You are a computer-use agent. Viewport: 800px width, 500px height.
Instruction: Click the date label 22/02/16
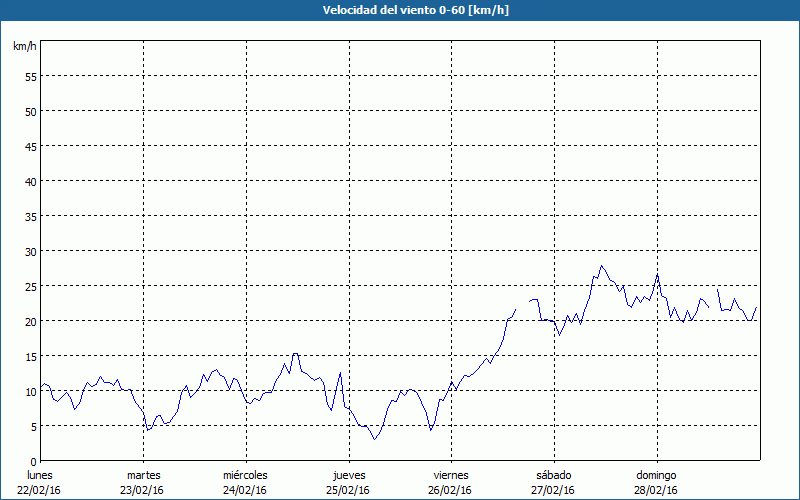click(x=40, y=490)
